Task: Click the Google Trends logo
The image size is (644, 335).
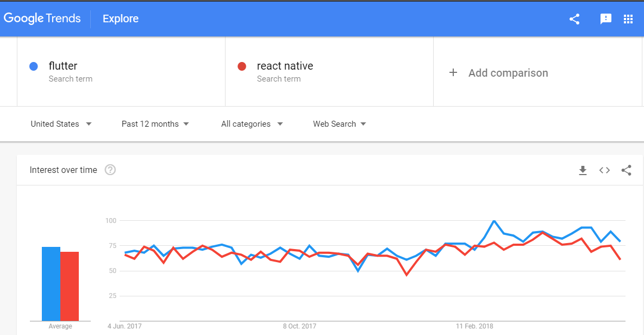Action: click(x=42, y=18)
